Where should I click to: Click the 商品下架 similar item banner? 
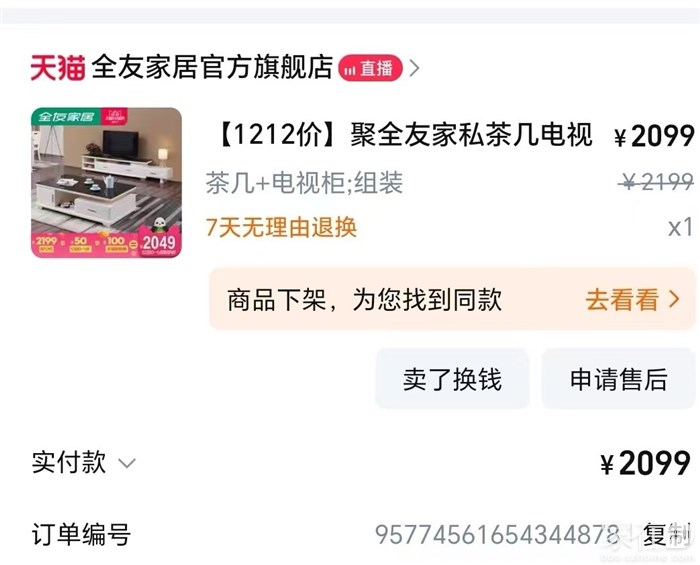click(452, 299)
